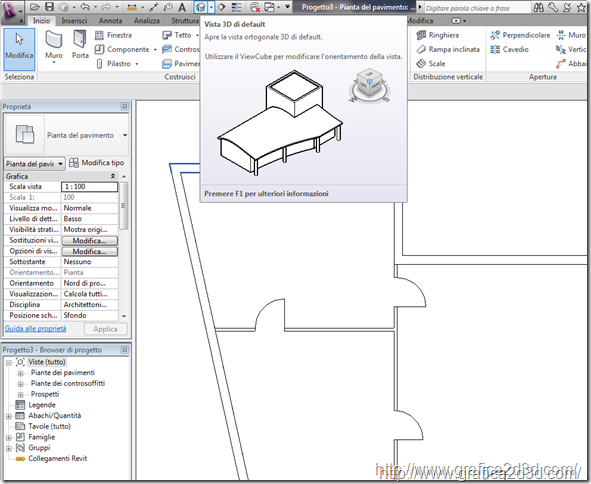Click the Subscription Center key icon

553,7
